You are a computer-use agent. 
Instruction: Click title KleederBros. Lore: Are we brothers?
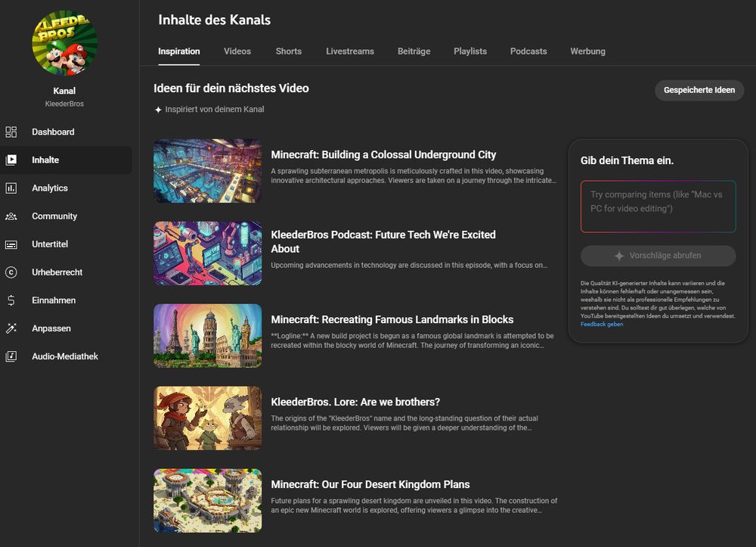[x=355, y=402]
